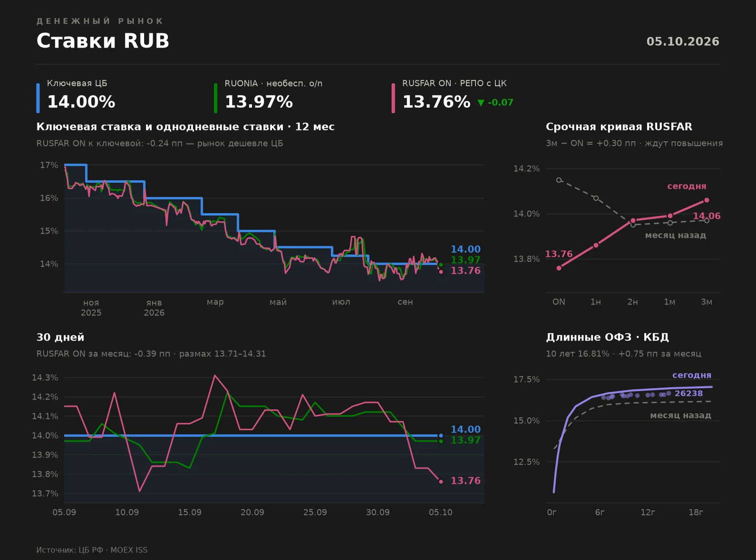Viewport: 756px width, 560px height.
Task: Click the green -0.07 change indicator
Action: tap(495, 102)
